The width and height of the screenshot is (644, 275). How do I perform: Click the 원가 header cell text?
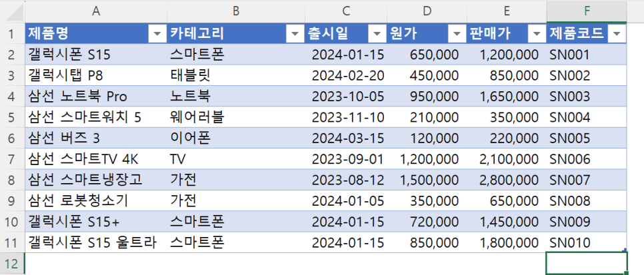pyautogui.click(x=403, y=34)
